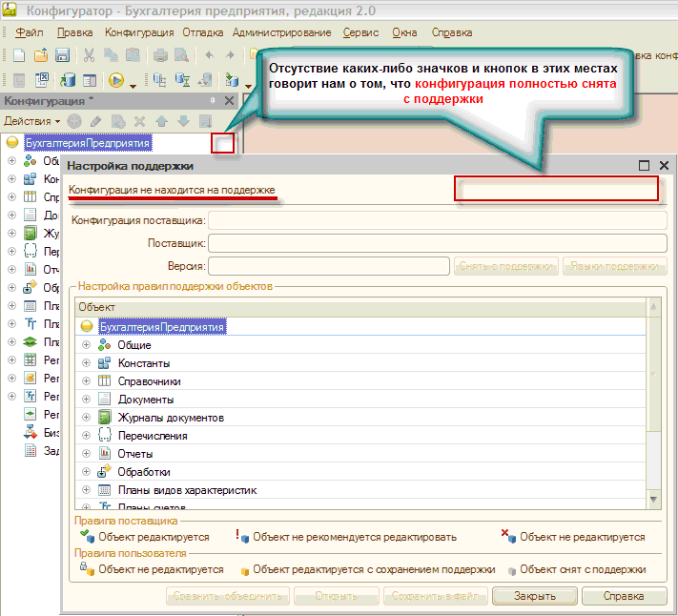This screenshot has height=616, width=678.
Task: Click the Constants icon in configuration tree
Action: pos(31,178)
